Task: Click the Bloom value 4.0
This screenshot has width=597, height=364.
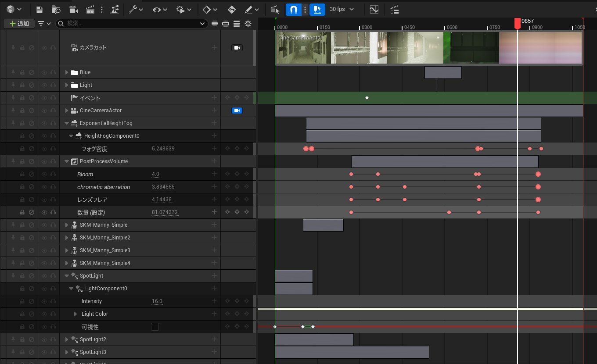Action: click(155, 174)
